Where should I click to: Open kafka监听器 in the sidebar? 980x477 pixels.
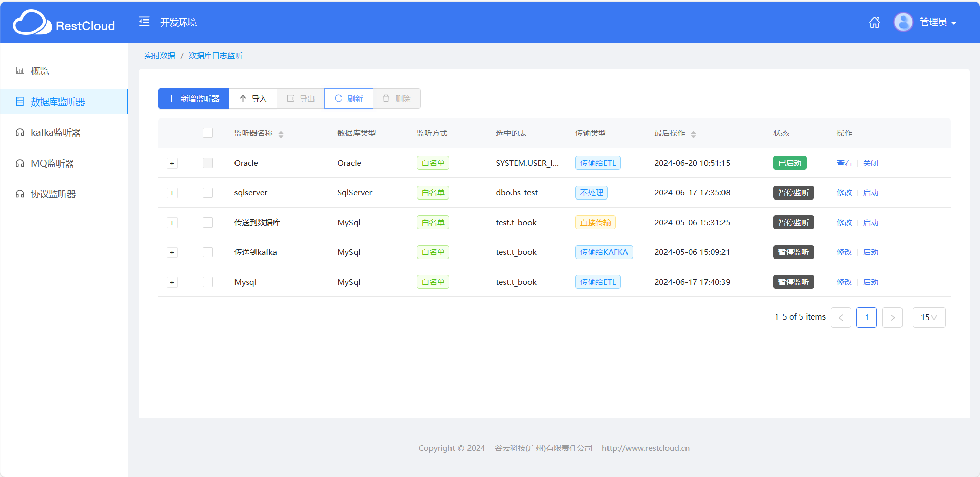coord(64,132)
